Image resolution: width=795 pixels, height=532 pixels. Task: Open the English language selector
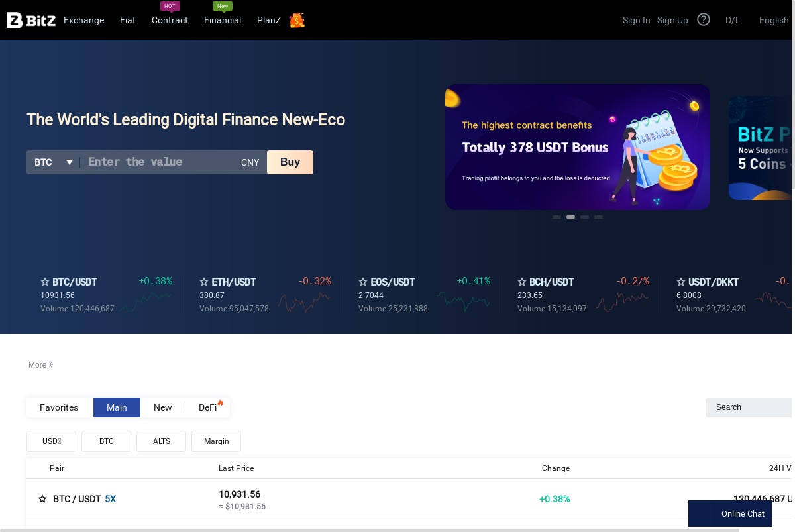774,20
